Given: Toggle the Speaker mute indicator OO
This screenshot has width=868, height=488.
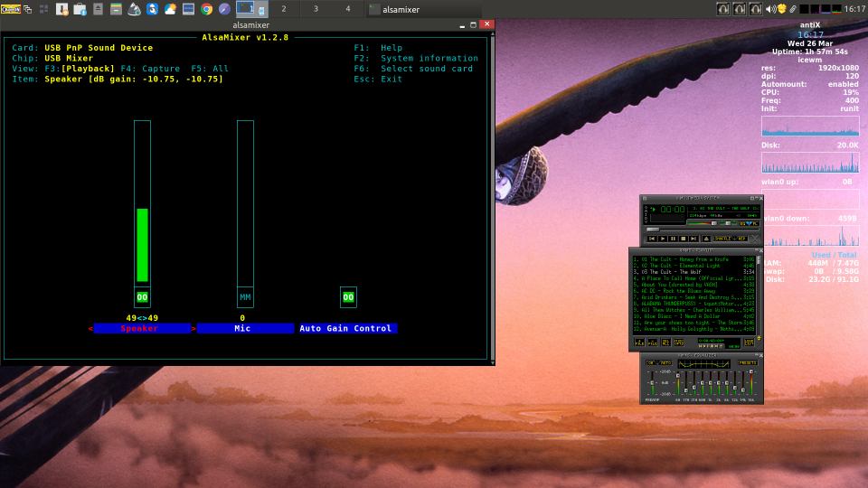Looking at the screenshot, I should [142, 297].
